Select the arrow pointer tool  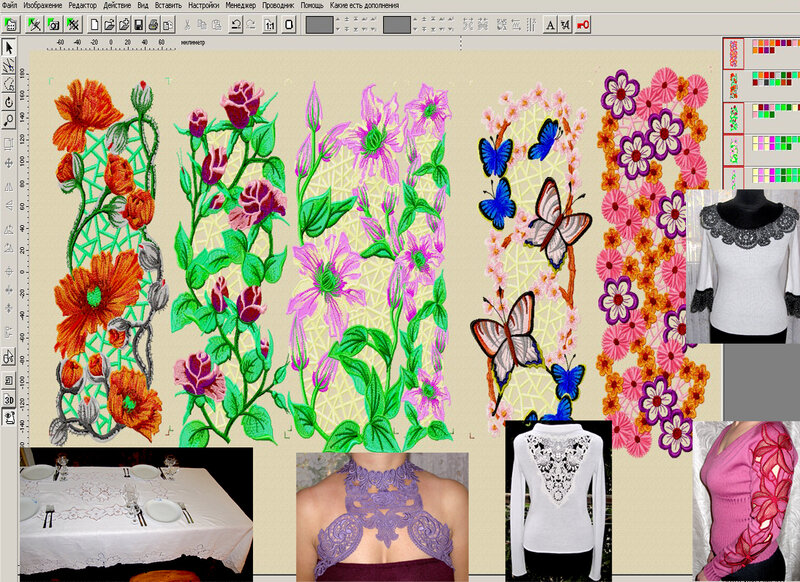9,47
